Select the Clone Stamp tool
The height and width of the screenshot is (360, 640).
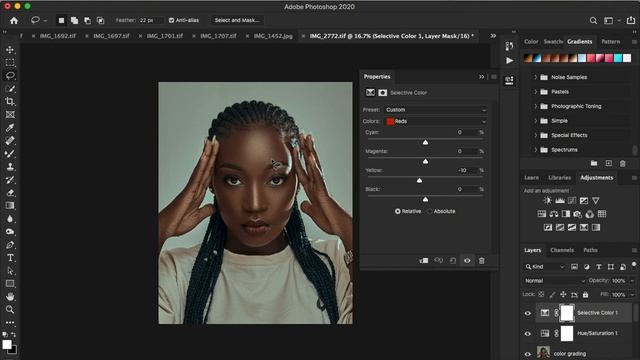click(10, 167)
